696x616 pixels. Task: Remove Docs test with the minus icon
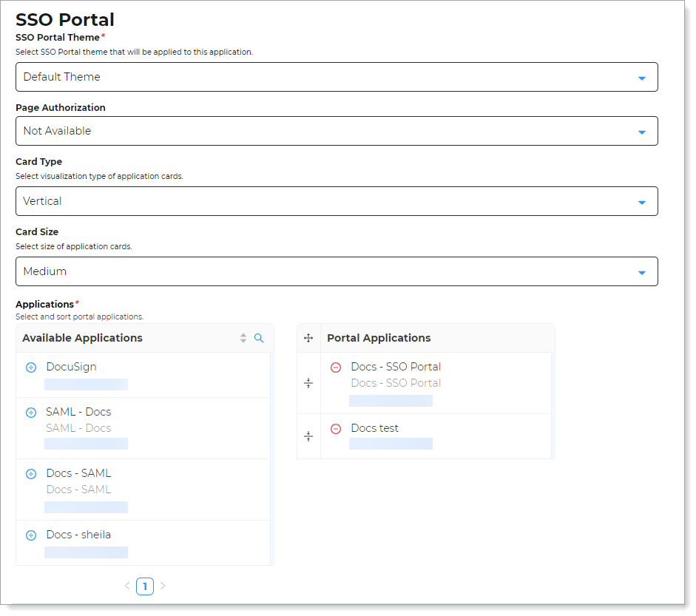coord(336,428)
